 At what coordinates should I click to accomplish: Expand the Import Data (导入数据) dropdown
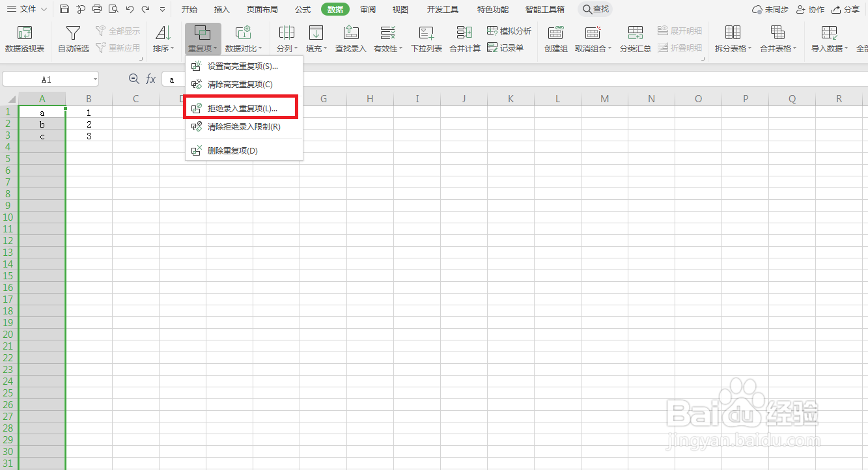[x=846, y=49]
